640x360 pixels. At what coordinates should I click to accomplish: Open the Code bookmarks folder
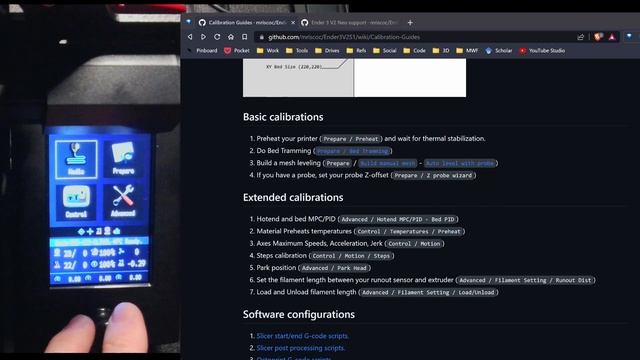pyautogui.click(x=414, y=51)
